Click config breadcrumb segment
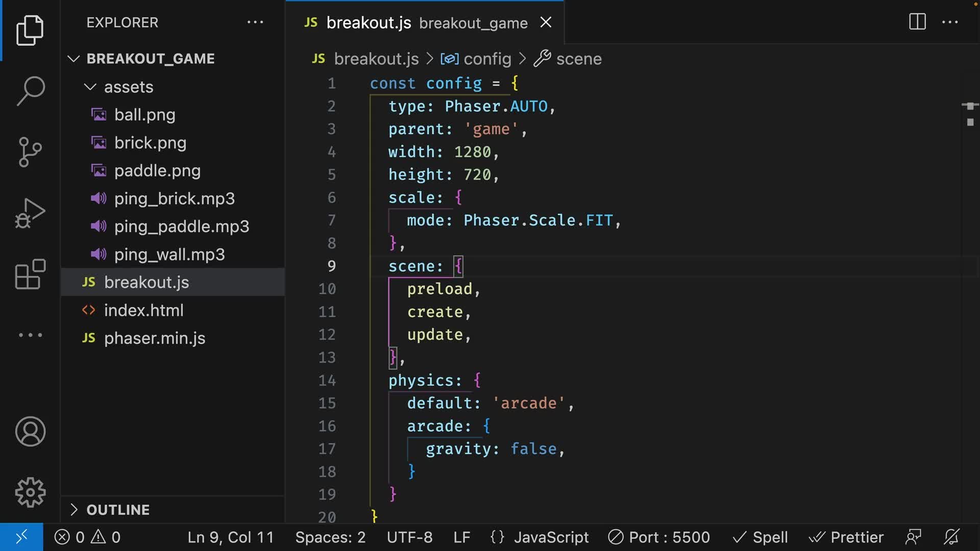980x551 pixels. [486, 59]
